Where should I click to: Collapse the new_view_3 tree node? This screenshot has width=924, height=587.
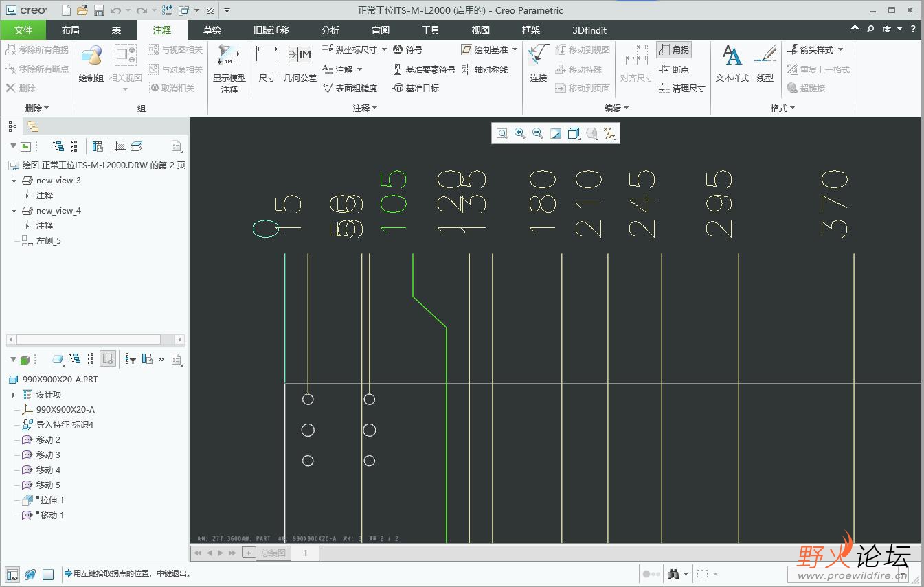pyautogui.click(x=14, y=181)
